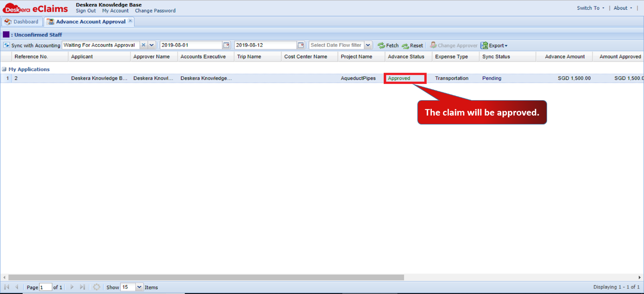644x294 pixels.
Task: Open the About menu
Action: coord(623,8)
